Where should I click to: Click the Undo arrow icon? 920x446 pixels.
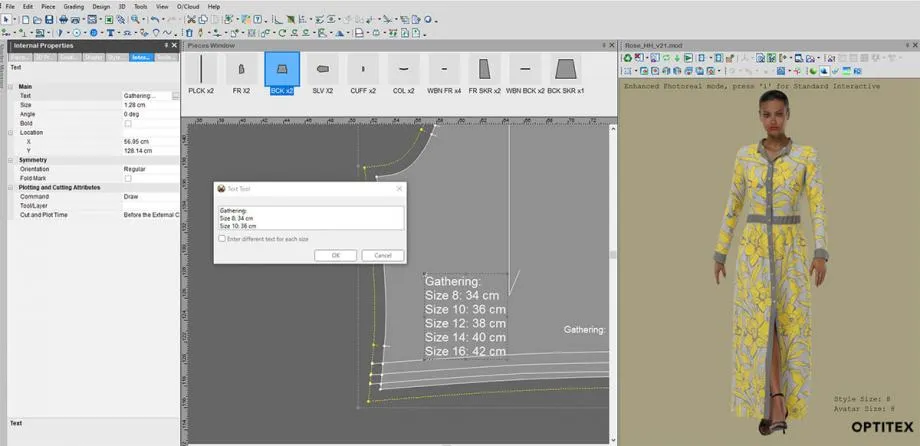154,19
